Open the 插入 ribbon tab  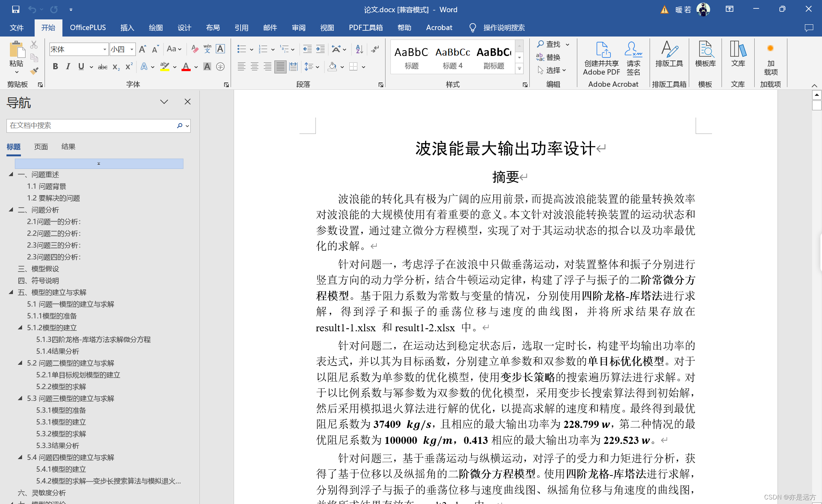coord(127,27)
